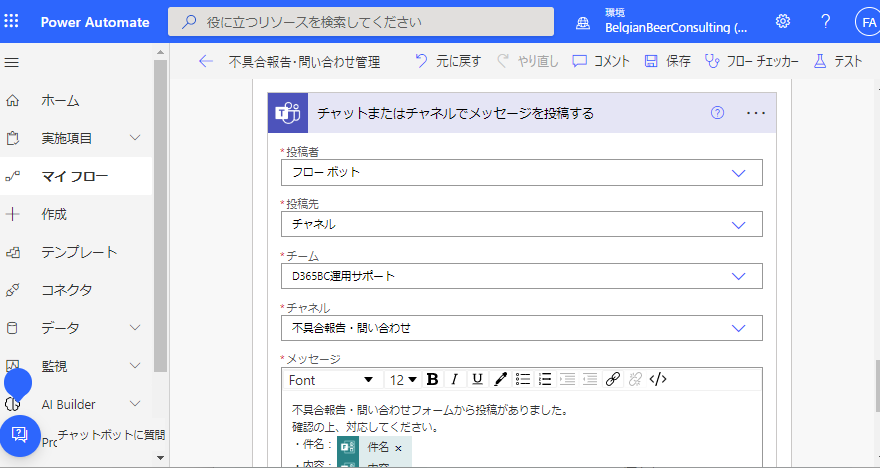Expand the AI Builder chevron

[135, 403]
